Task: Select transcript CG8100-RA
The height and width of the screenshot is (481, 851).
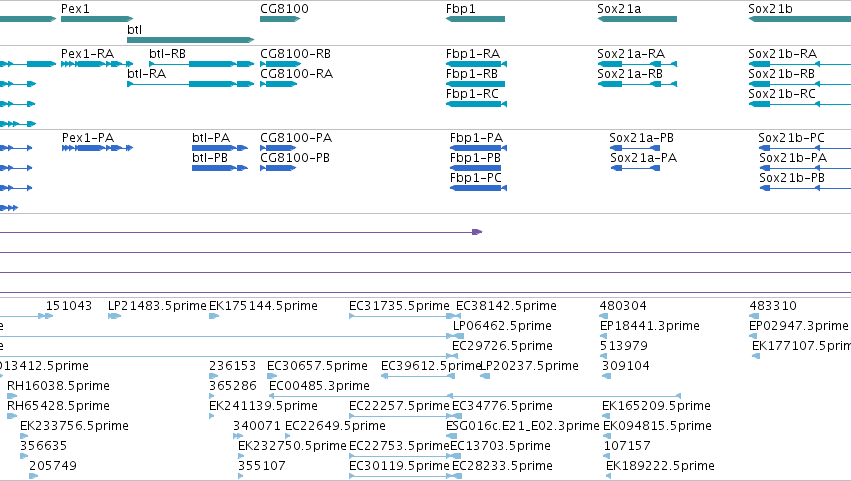Action: coord(296,74)
